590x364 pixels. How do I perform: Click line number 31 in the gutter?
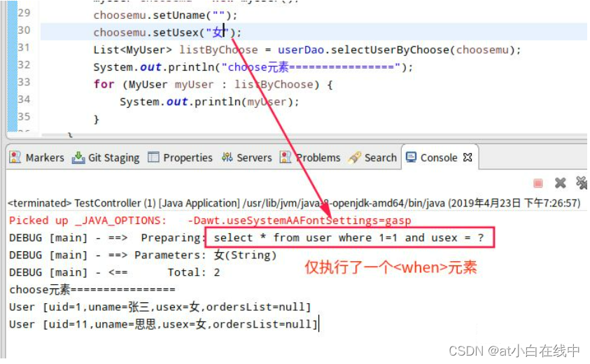coord(24,48)
